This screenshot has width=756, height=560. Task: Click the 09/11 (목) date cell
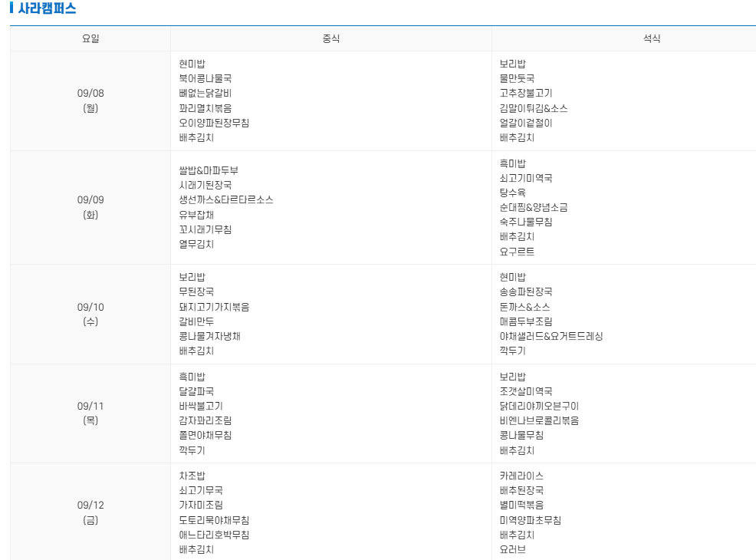coord(89,414)
